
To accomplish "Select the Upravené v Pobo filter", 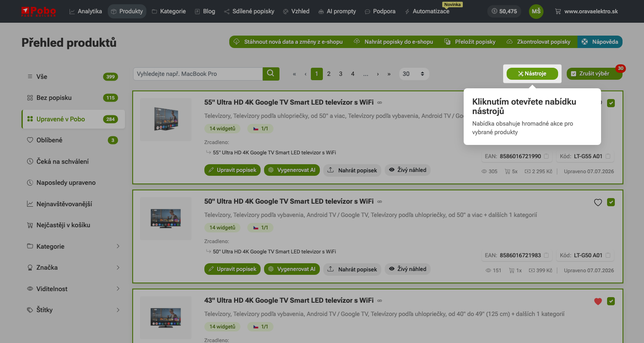I will [x=73, y=119].
